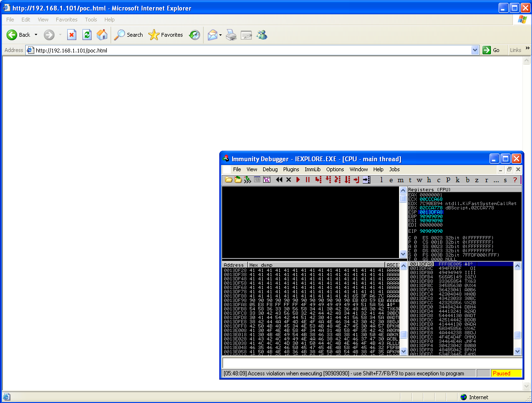Click the Favorites star button in IE toolbar
This screenshot has width=532, height=403.
pos(166,35)
